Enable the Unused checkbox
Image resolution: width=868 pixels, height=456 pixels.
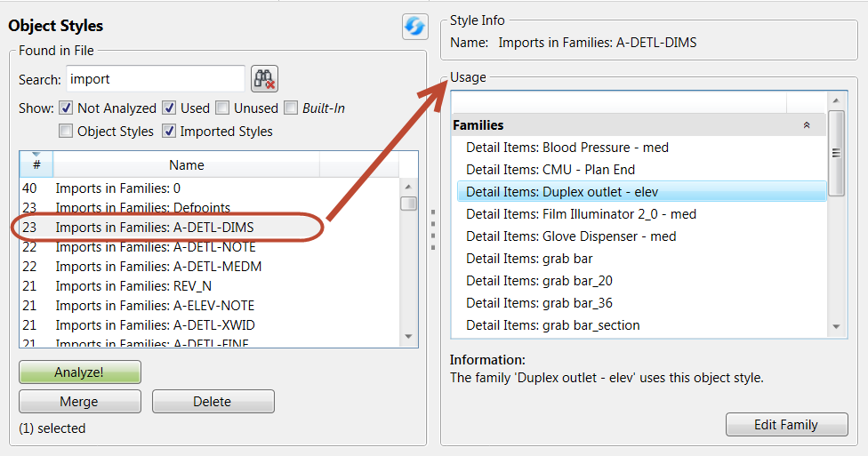tap(222, 108)
